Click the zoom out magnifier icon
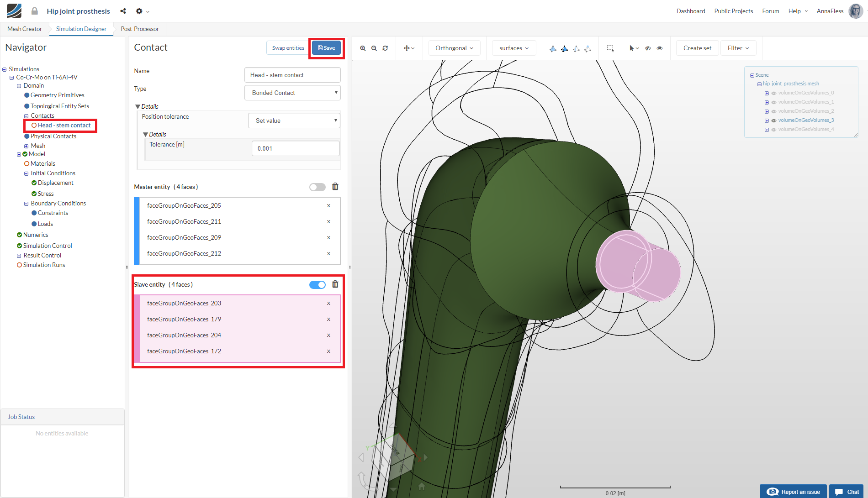868x498 pixels. pos(374,48)
